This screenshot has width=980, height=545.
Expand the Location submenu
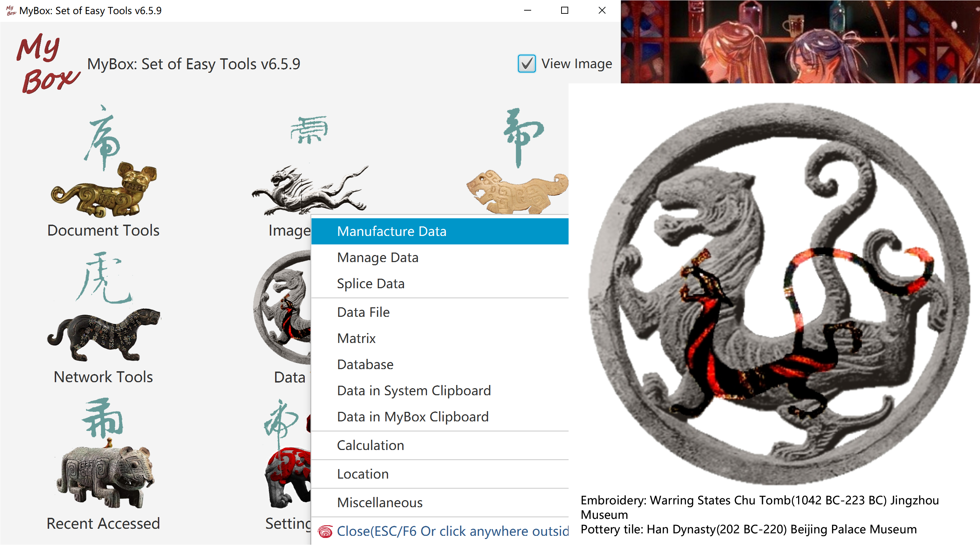point(440,474)
